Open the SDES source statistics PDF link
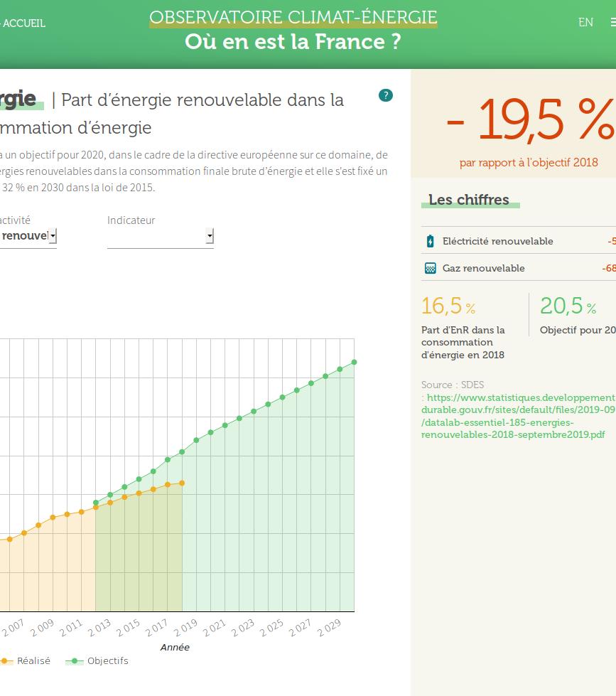Viewport: 616px width, 696px height. [x=518, y=416]
